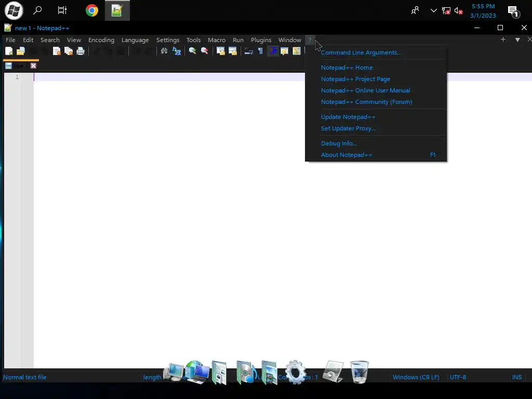This screenshot has width=532, height=399.
Task: Click the muted volume tray icon
Action: [x=458, y=11]
